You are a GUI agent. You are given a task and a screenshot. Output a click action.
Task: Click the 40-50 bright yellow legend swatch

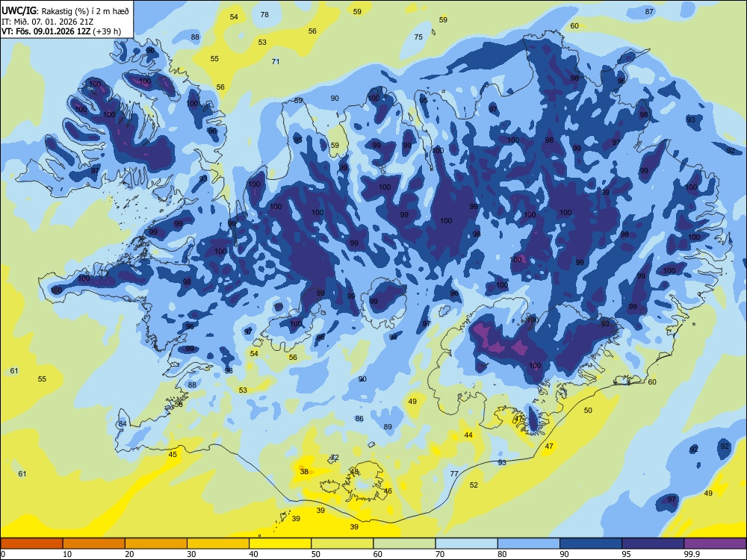[x=280, y=544]
